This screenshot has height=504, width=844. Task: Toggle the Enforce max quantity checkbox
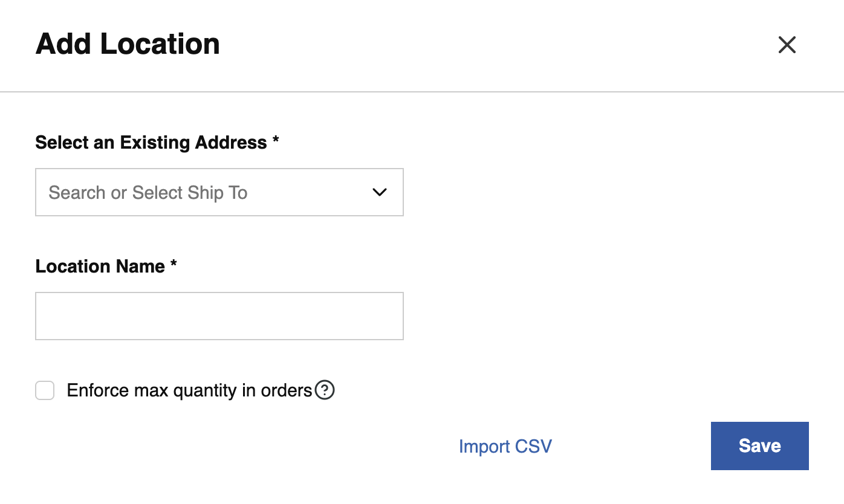pos(45,390)
